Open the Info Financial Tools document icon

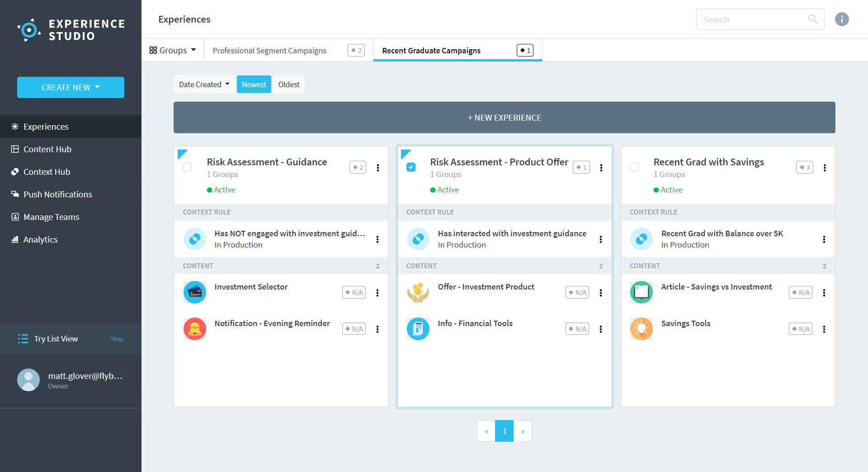(x=418, y=329)
